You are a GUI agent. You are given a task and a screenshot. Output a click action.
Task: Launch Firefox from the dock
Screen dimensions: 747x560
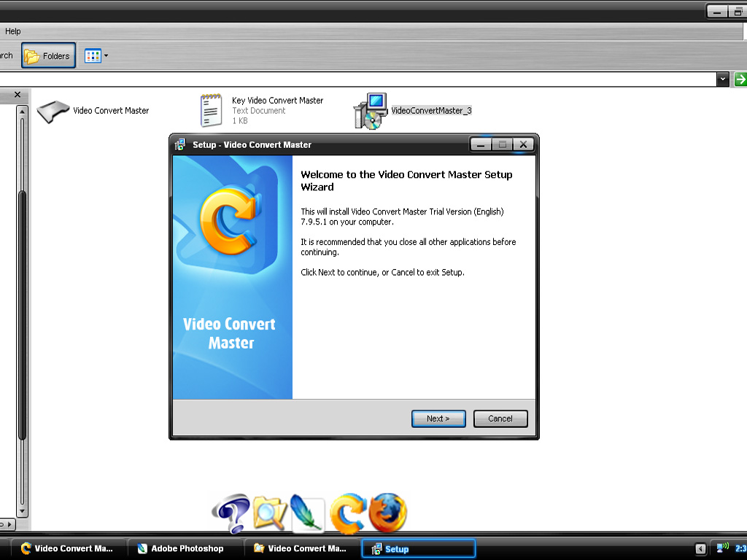[x=388, y=513]
